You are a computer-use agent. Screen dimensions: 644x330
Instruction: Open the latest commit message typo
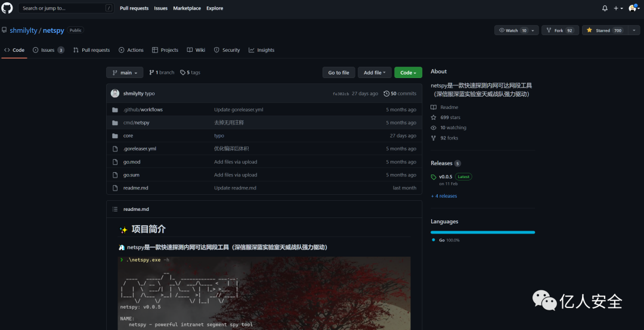tap(150, 94)
